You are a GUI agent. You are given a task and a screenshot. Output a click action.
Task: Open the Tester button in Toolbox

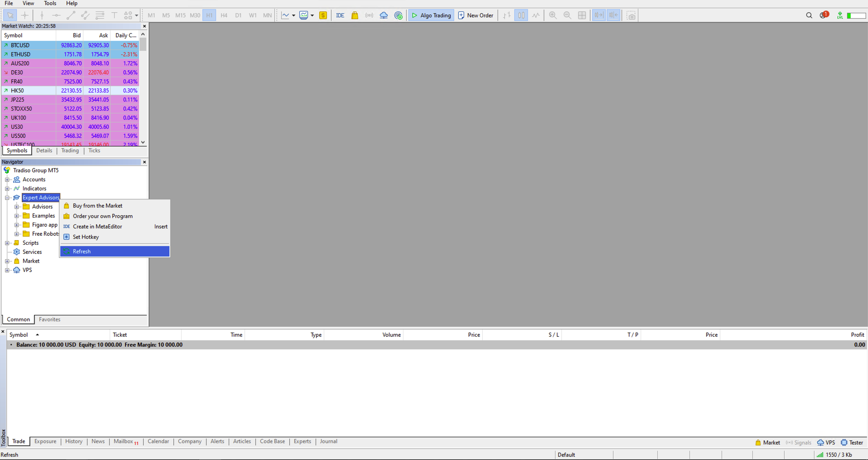852,443
